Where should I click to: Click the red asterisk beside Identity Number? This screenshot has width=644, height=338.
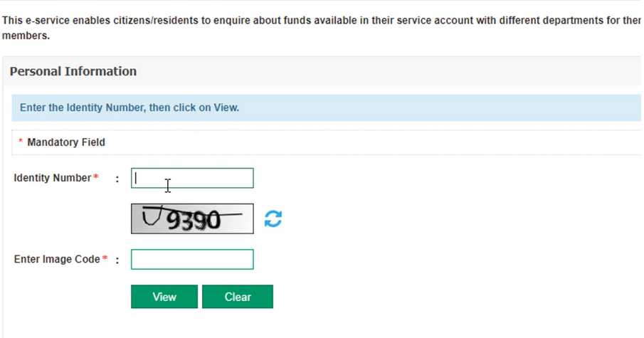[x=96, y=178]
